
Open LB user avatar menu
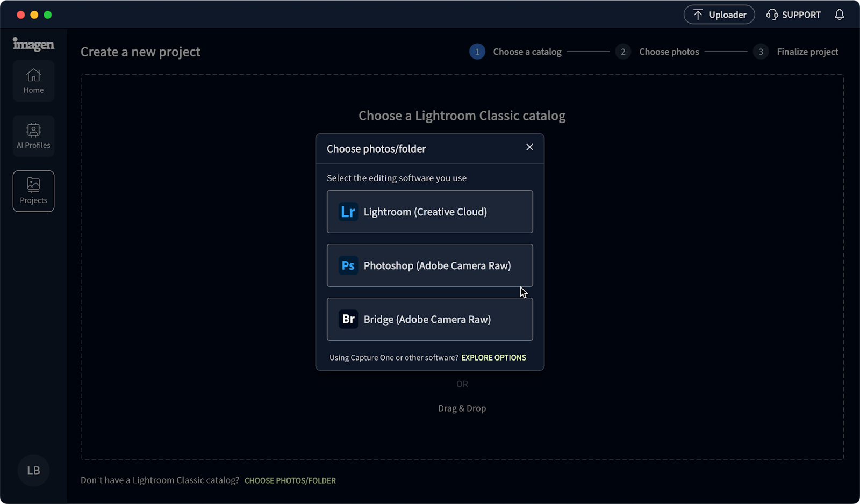point(33,471)
